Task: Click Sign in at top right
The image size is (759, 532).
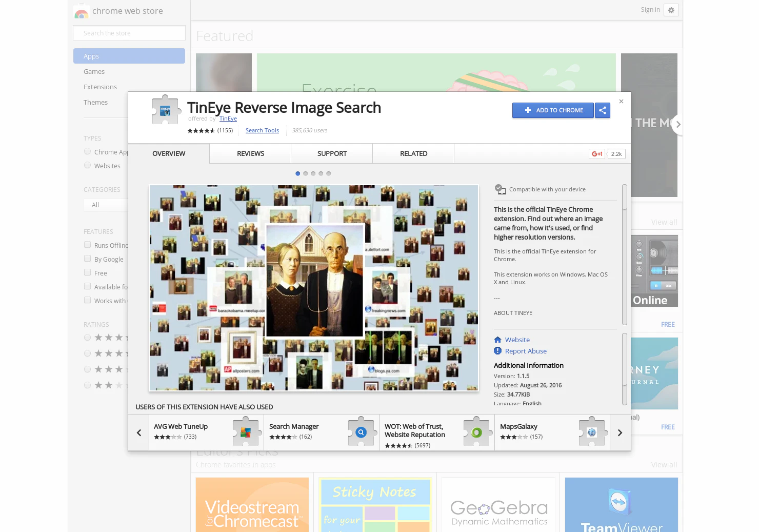Action: coord(650,10)
